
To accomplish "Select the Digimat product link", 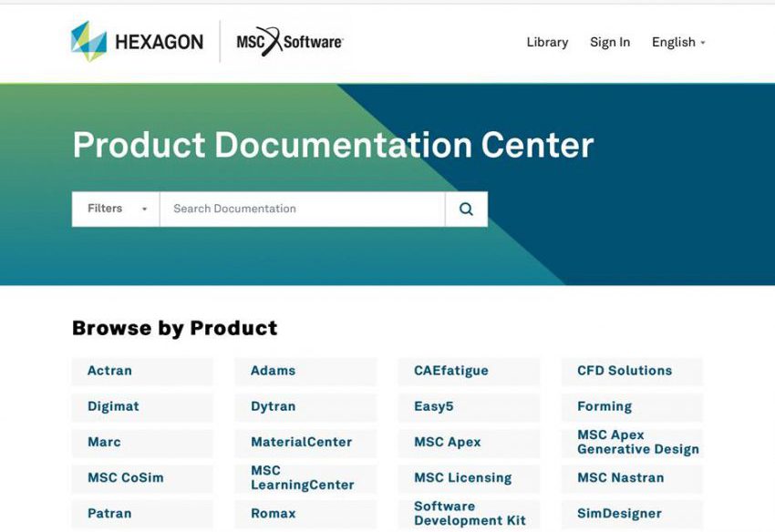I will click(x=142, y=406).
